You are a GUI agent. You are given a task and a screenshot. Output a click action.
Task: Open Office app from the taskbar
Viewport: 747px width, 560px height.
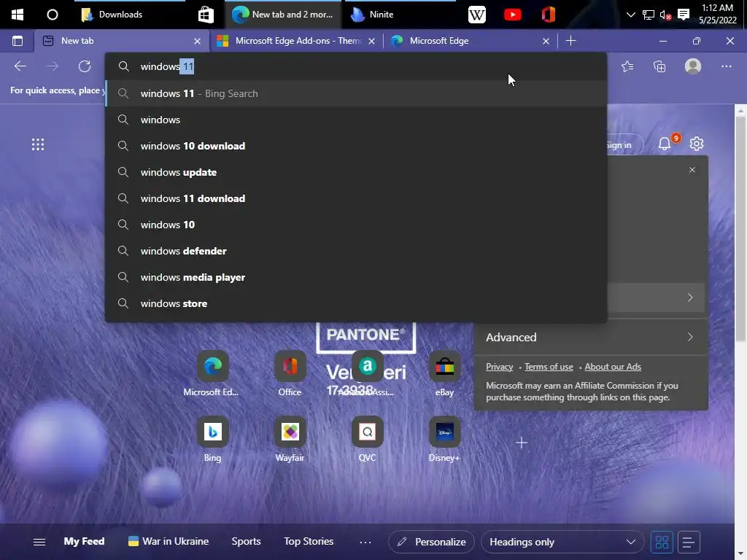coord(549,15)
